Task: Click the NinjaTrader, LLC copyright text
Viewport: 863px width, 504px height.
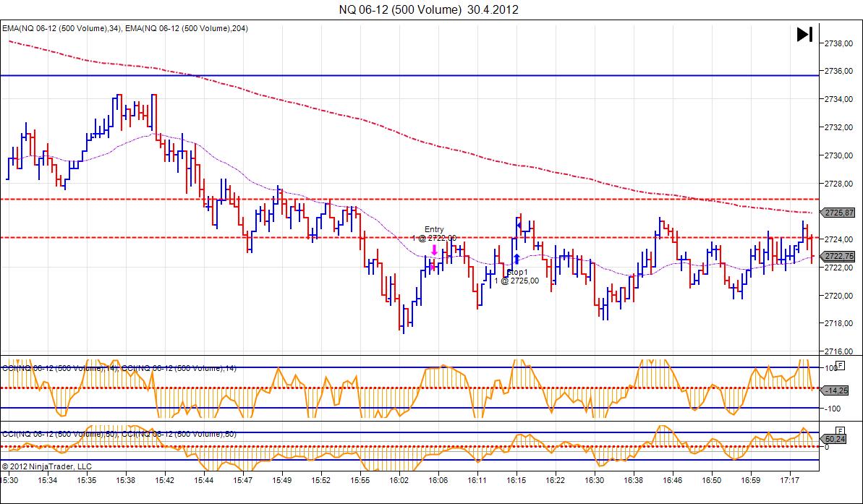Action: click(x=47, y=466)
